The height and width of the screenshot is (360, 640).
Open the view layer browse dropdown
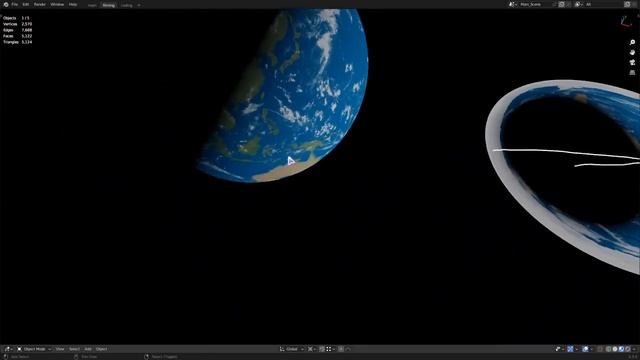pyautogui.click(x=578, y=4)
